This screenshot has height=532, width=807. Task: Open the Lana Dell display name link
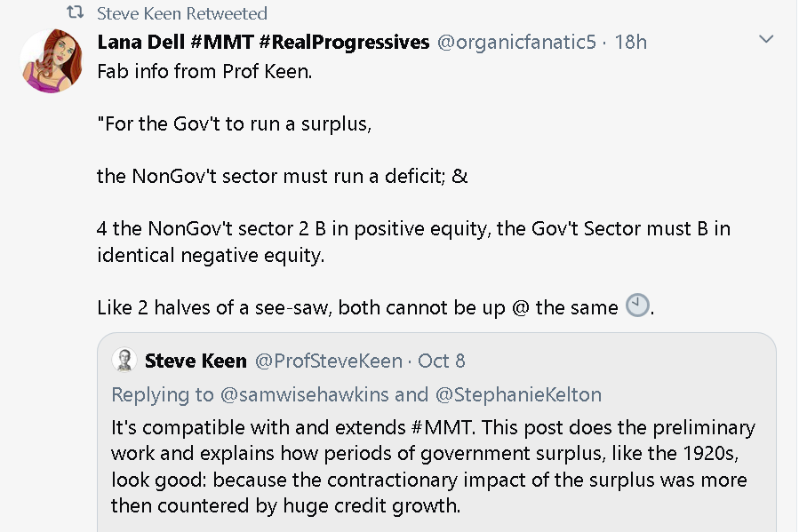point(263,43)
